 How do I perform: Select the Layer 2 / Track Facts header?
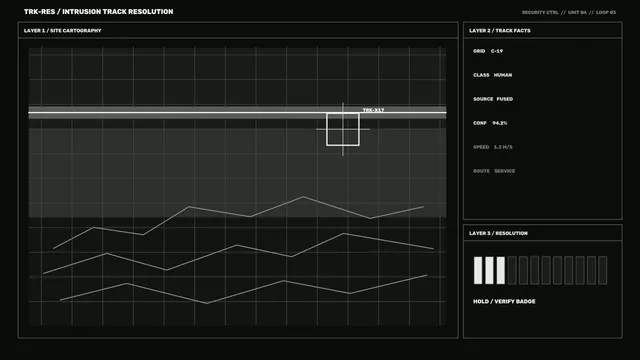point(500,31)
